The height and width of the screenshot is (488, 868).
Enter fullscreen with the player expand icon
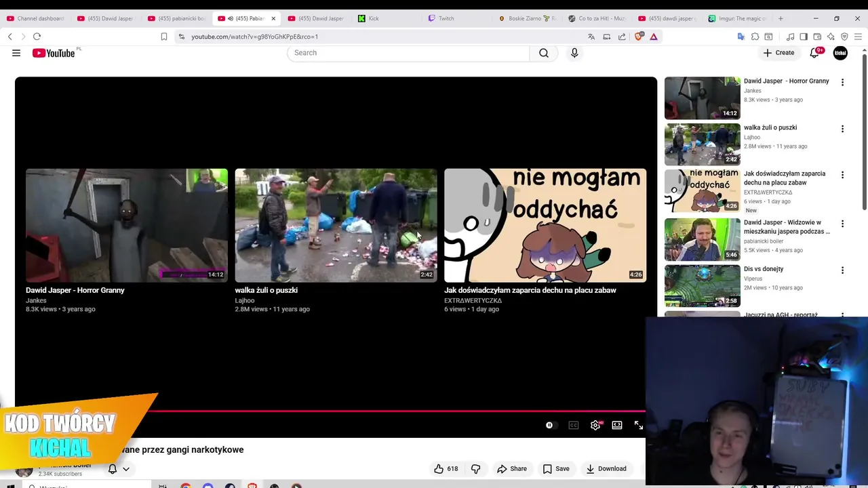click(x=639, y=425)
